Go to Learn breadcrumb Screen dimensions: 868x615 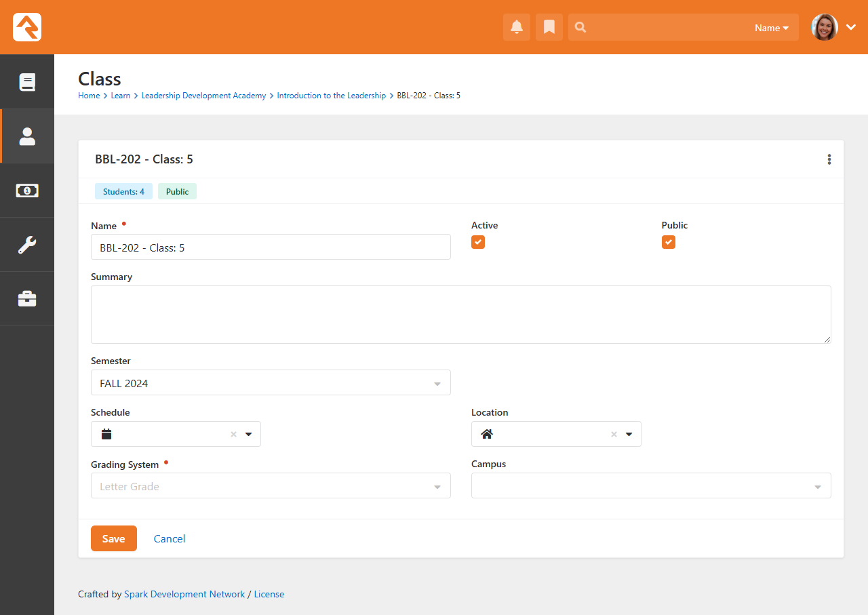[x=121, y=96]
